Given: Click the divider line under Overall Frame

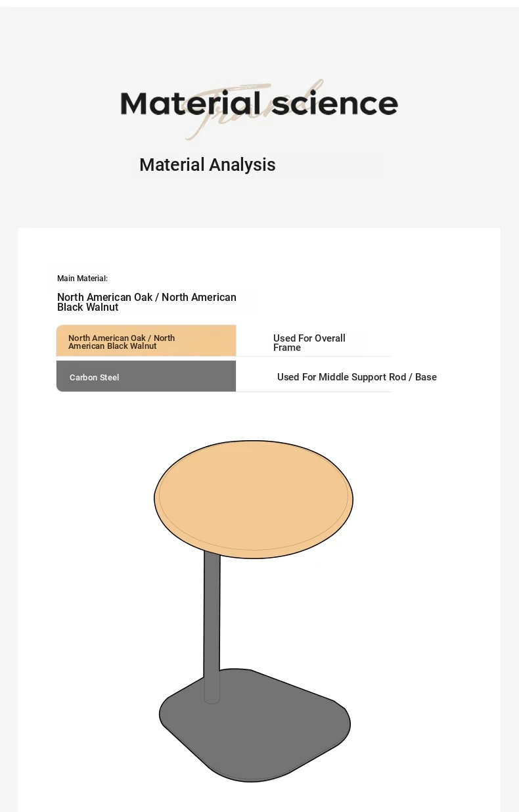Looking at the screenshot, I should click(313, 357).
